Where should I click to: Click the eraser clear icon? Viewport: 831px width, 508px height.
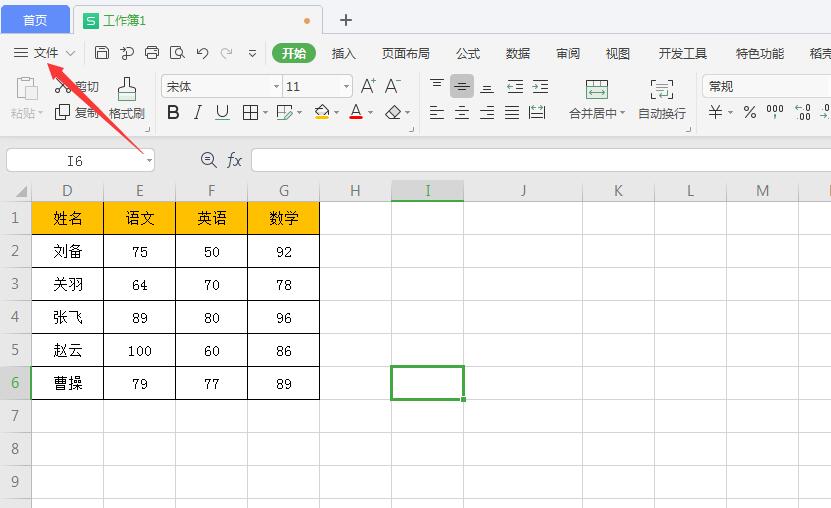(393, 112)
